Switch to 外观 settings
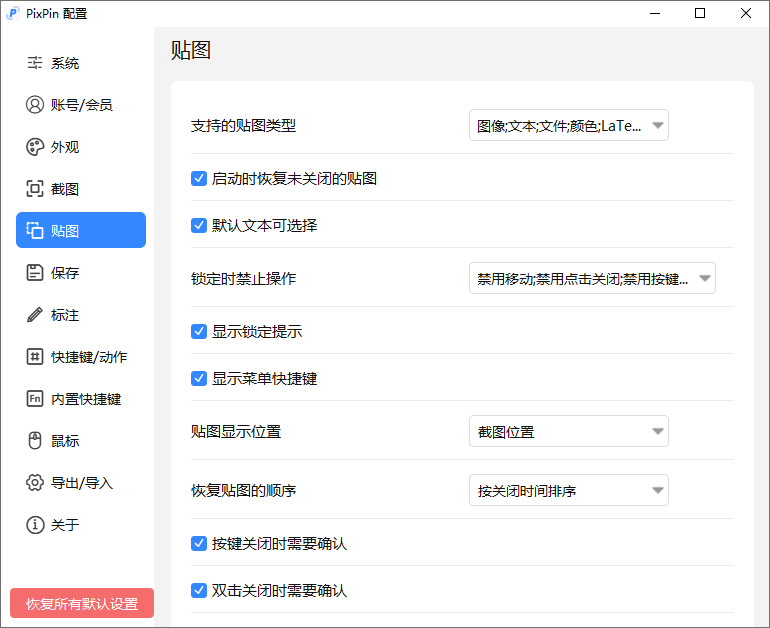The width and height of the screenshot is (770, 628). tap(81, 147)
